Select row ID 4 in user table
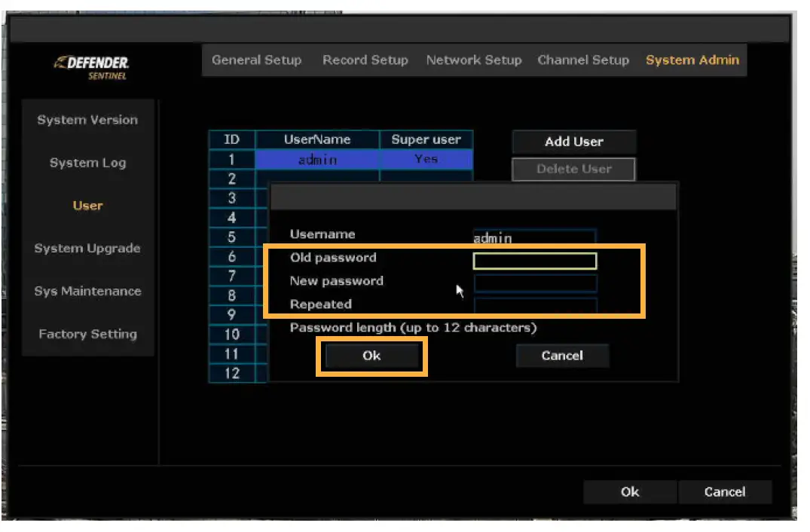The height and width of the screenshot is (532, 810). [x=231, y=218]
